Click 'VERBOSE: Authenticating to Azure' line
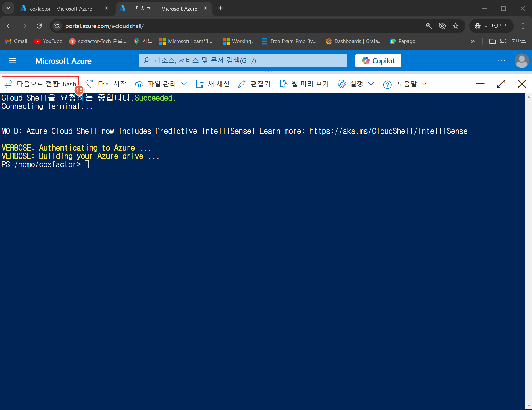The width and height of the screenshot is (532, 410). tap(76, 148)
